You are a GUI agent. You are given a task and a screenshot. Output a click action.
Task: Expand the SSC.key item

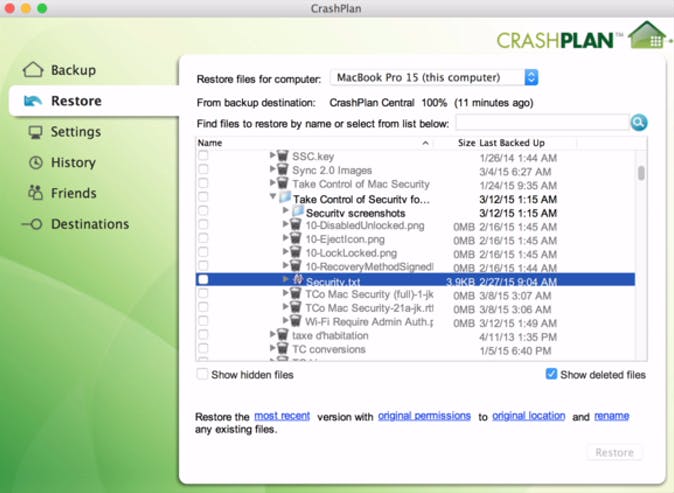click(272, 155)
